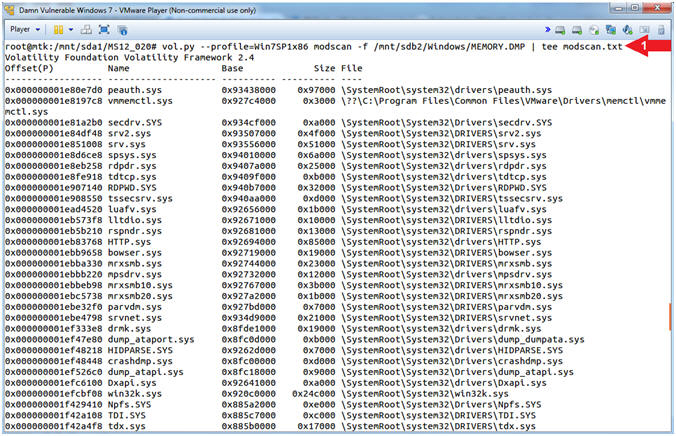676x436 pixels.
Task: Click the 'vol.py' command text
Action: 178,47
